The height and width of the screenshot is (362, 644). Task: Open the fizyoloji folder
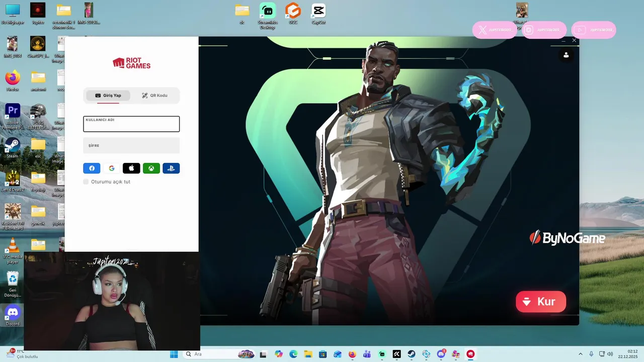pos(38,181)
